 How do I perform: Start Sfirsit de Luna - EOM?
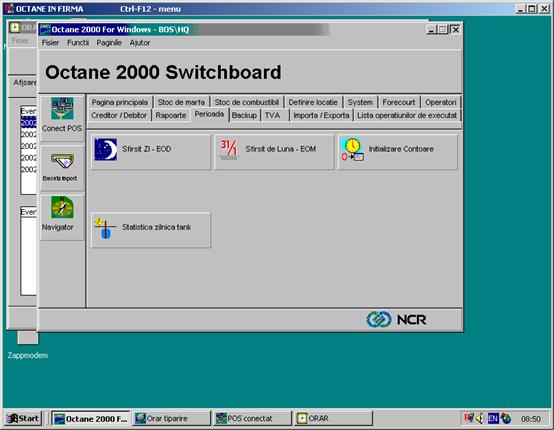(x=274, y=152)
